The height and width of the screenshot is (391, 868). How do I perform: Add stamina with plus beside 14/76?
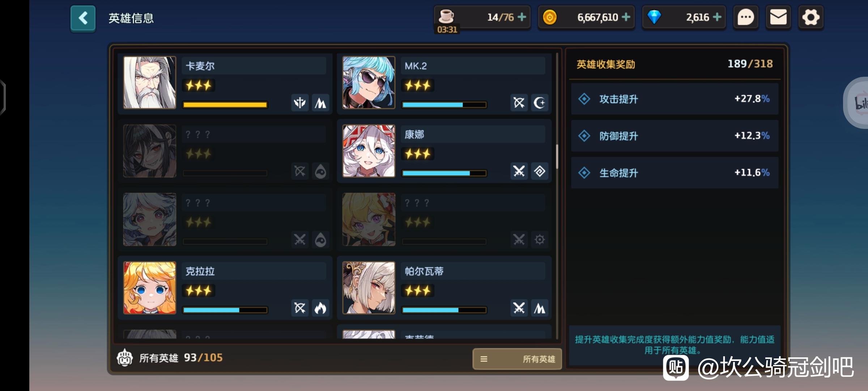tap(522, 17)
